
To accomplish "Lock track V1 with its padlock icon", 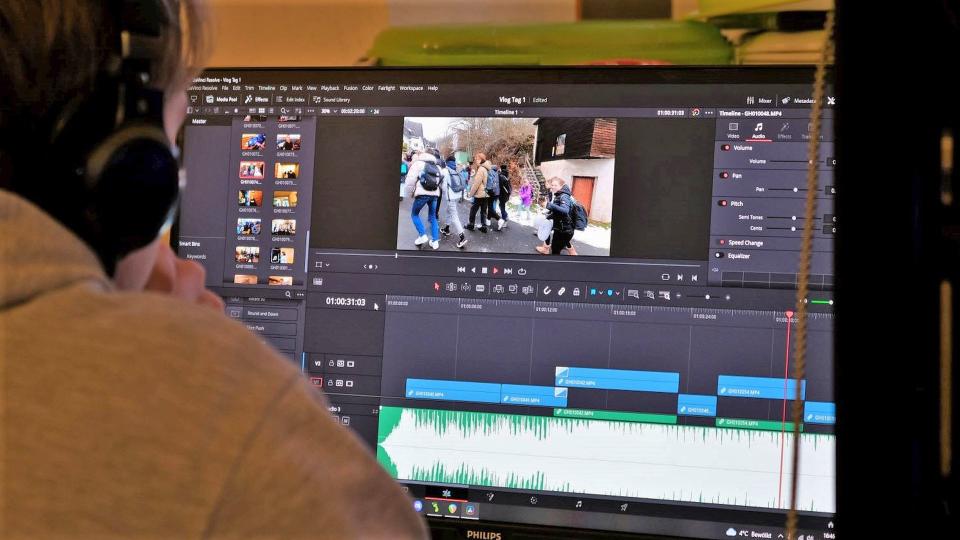I will 330,383.
